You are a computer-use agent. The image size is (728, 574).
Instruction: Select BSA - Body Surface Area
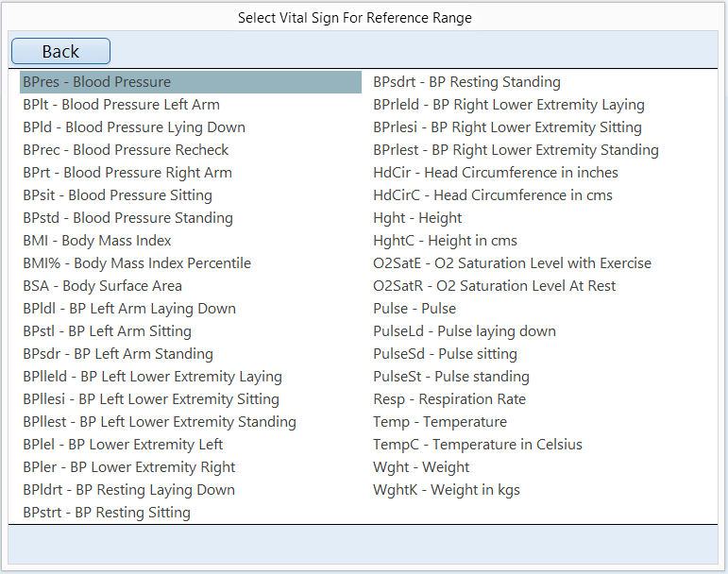(102, 286)
